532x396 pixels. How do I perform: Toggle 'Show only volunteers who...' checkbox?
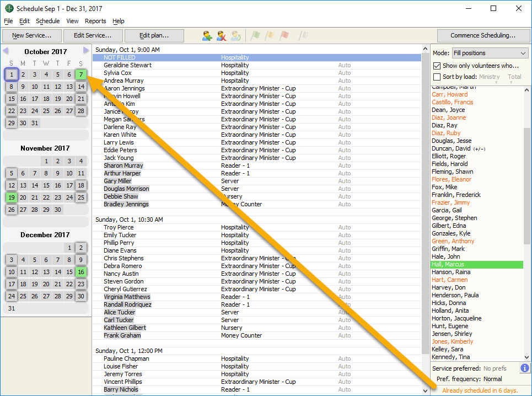click(x=437, y=66)
